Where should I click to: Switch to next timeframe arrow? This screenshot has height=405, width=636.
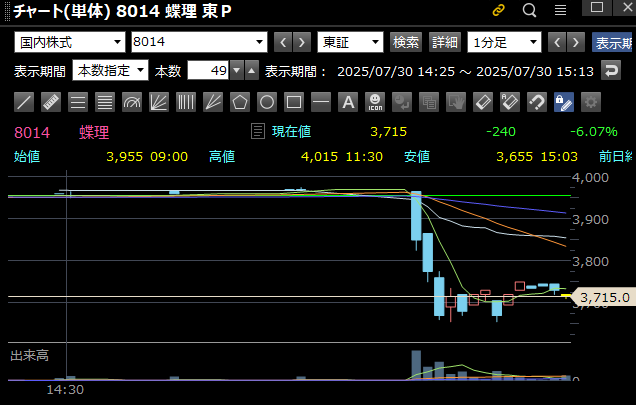click(x=576, y=42)
